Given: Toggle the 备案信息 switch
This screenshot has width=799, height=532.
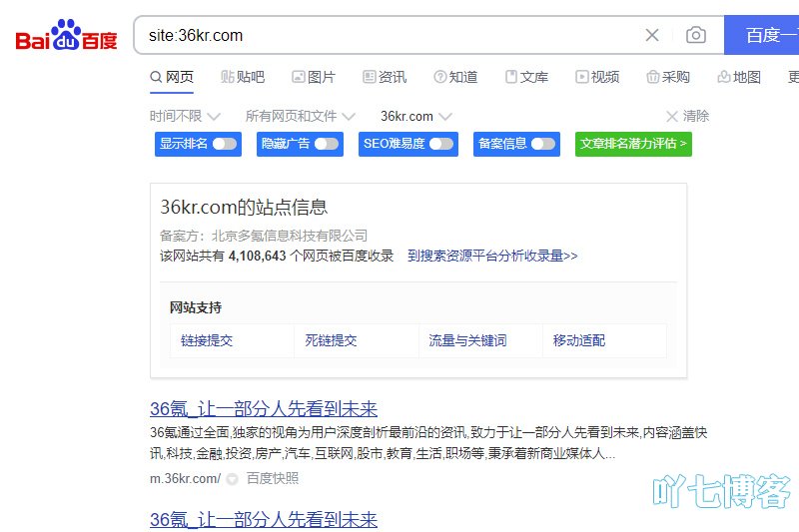Looking at the screenshot, I should pyautogui.click(x=542, y=144).
